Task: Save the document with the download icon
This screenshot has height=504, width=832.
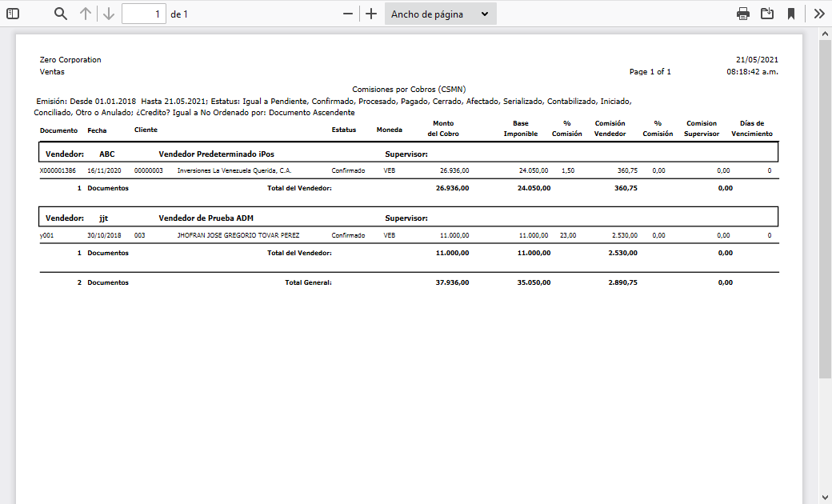Action: (766, 13)
